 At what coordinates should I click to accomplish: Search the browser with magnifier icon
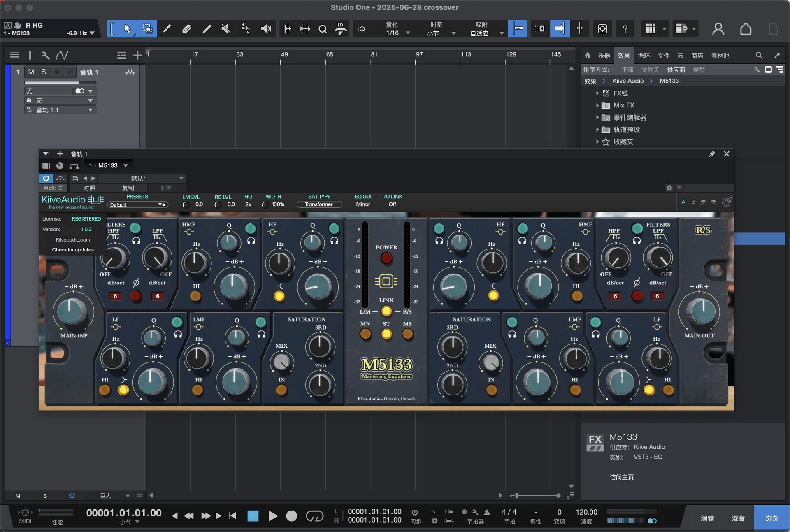pyautogui.click(x=759, y=55)
